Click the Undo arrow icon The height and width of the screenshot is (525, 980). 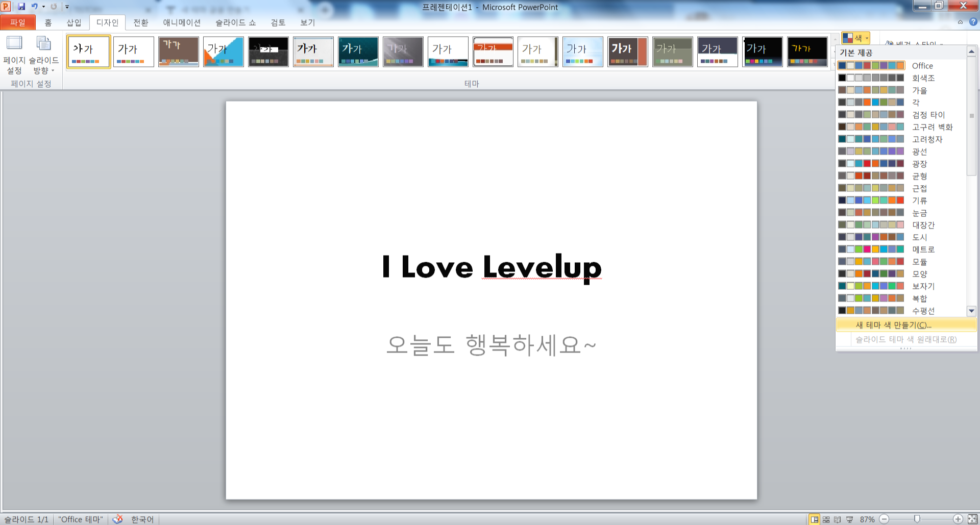coord(34,7)
